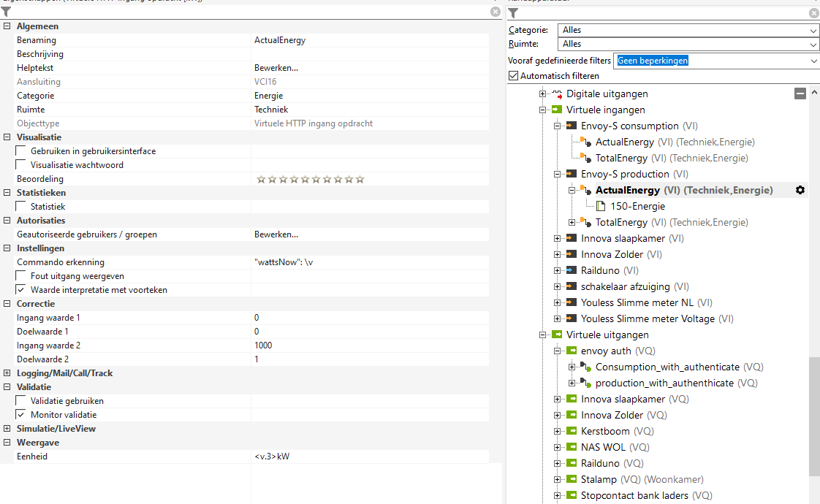This screenshot has height=504, width=820.
Task: Expand the Innova Zolder (VI) tree node
Action: point(557,255)
